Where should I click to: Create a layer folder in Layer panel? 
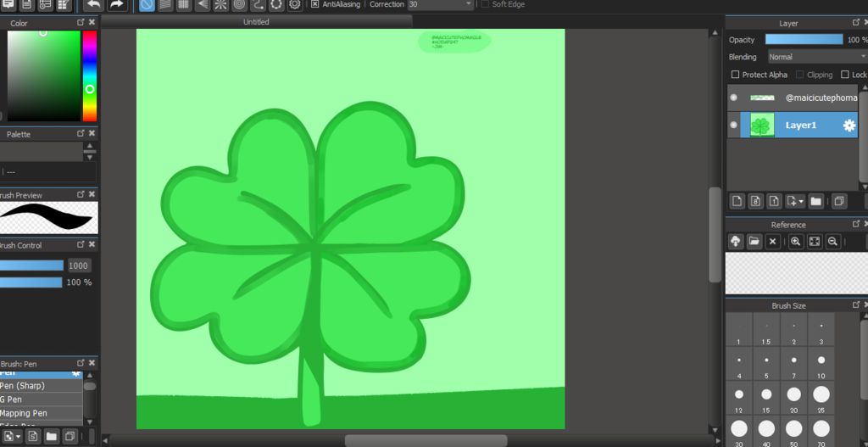(x=815, y=201)
